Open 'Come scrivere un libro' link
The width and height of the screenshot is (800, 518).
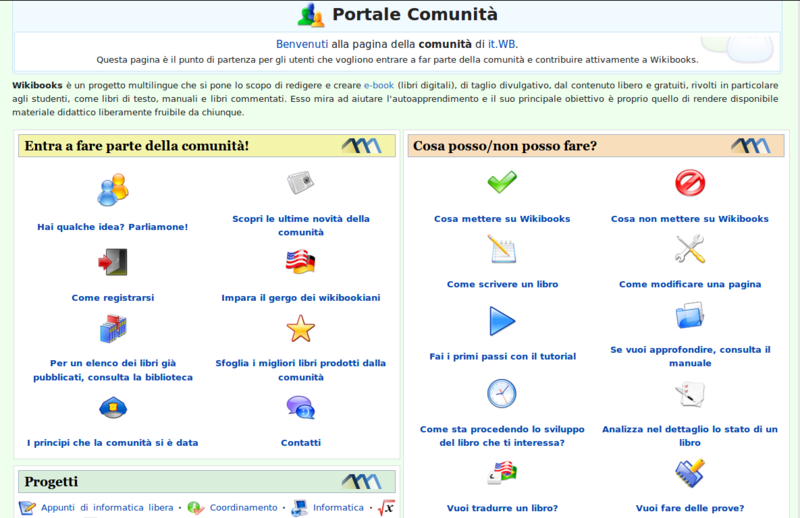[503, 284]
